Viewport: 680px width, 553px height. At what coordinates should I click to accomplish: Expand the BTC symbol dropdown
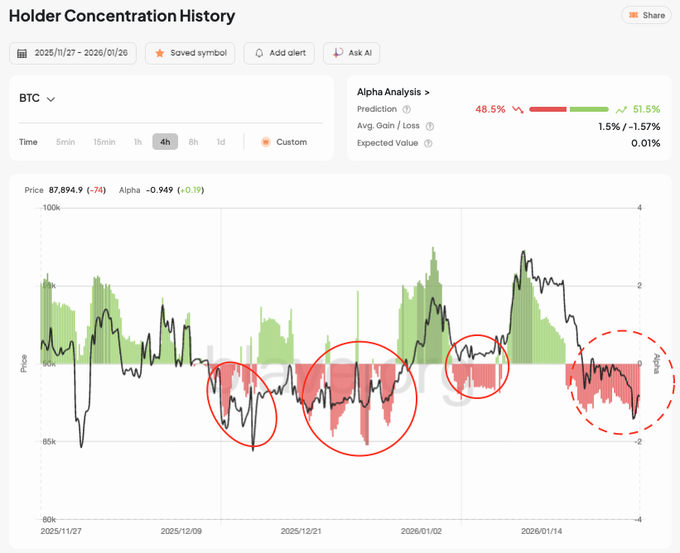pos(38,98)
